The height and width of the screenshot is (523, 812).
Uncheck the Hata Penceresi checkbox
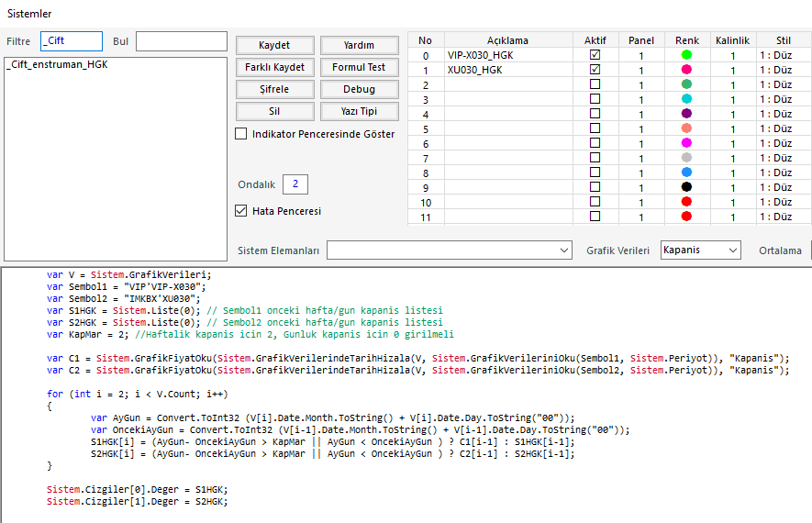[x=240, y=211]
